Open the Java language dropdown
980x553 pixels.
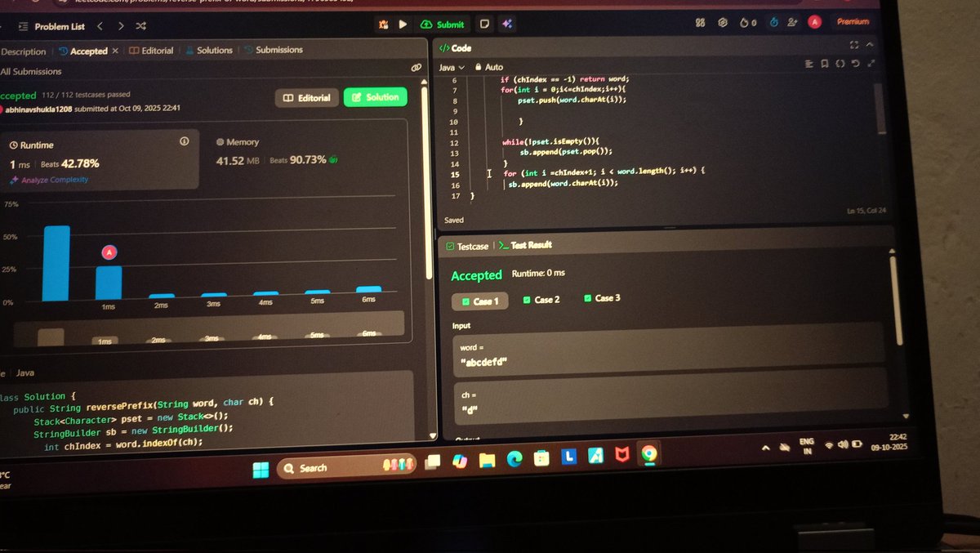pos(452,67)
